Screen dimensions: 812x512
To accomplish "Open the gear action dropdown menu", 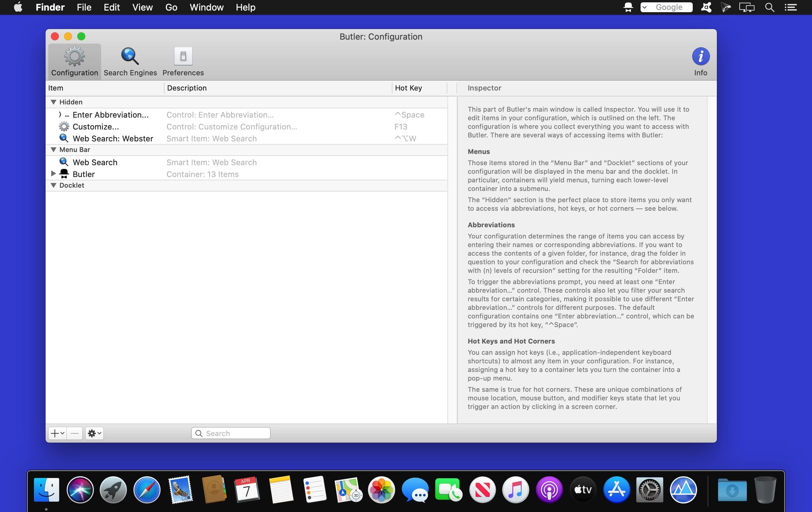I will click(x=94, y=433).
